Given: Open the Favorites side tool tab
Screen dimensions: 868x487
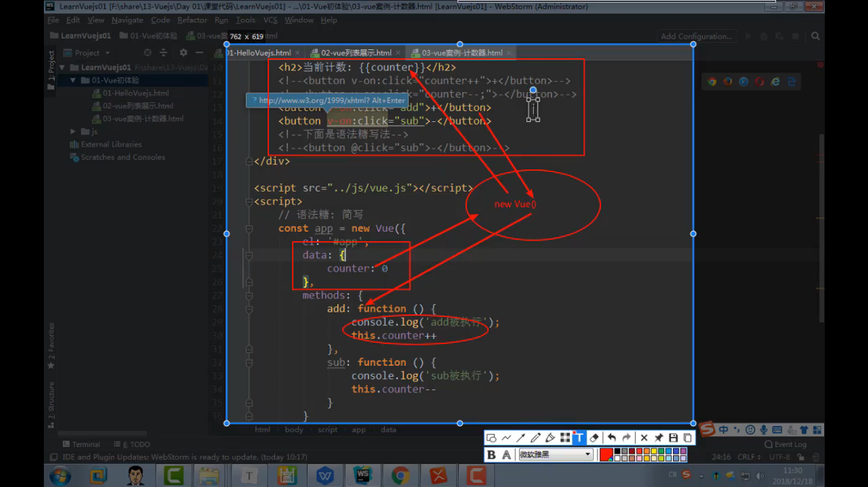Looking at the screenshot, I should tap(51, 347).
